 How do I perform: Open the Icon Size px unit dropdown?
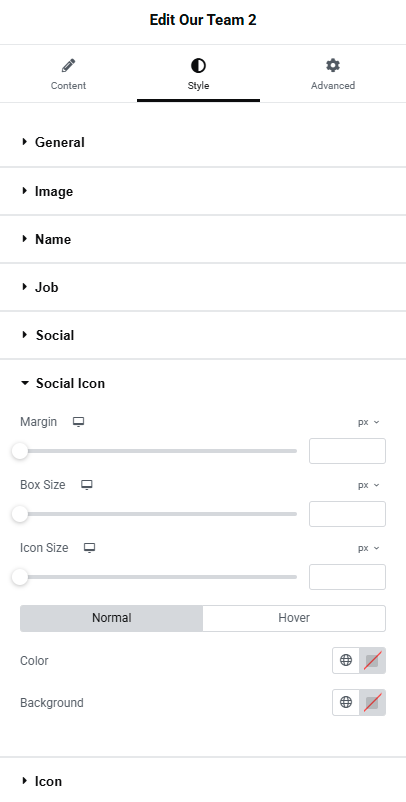click(x=369, y=548)
